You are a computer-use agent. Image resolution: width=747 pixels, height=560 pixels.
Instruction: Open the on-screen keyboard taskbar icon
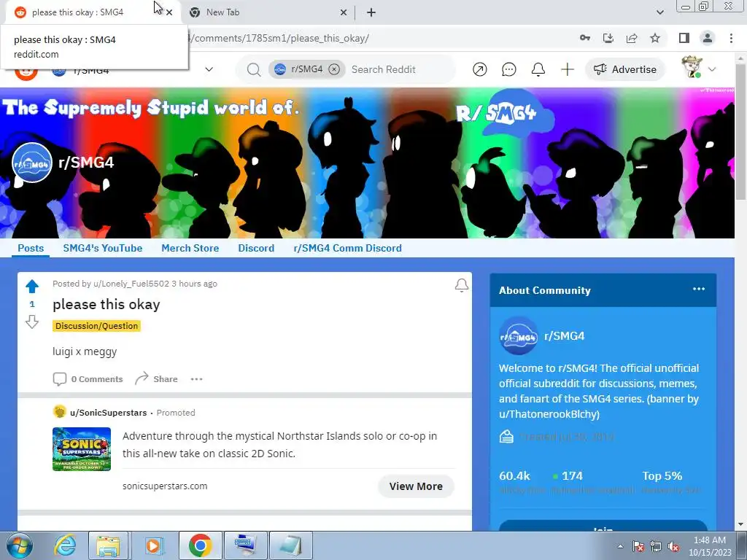click(246, 545)
